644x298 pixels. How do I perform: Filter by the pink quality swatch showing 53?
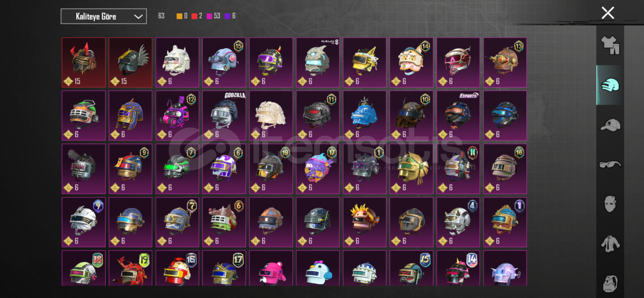pos(209,16)
